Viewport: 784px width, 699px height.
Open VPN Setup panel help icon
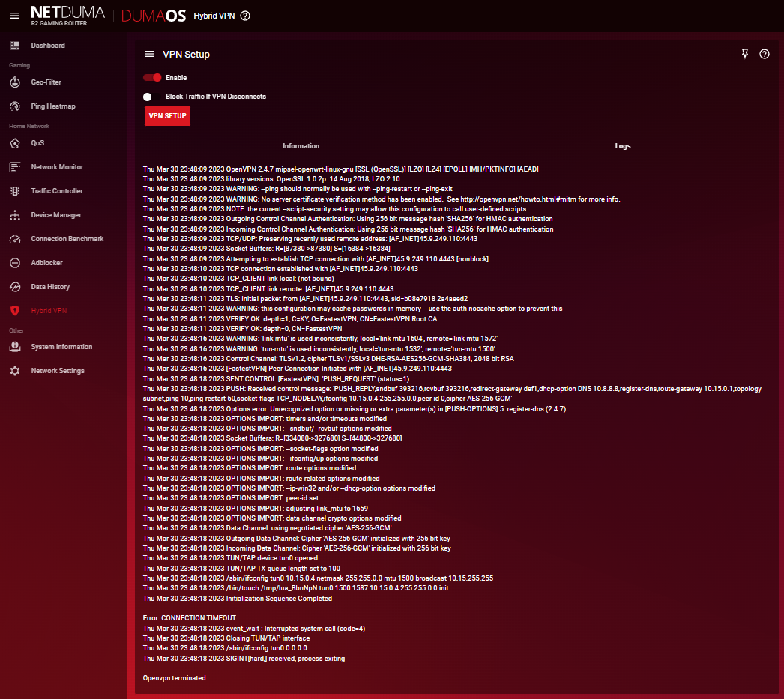pos(765,54)
